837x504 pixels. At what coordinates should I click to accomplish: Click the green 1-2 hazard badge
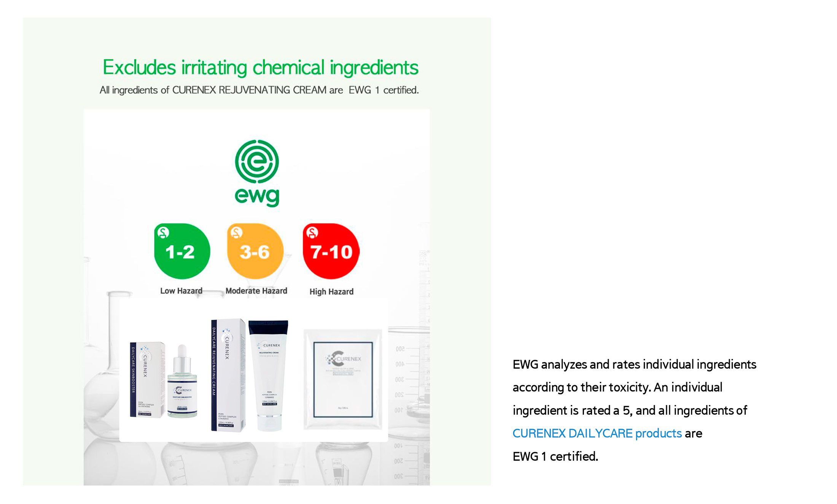[182, 251]
